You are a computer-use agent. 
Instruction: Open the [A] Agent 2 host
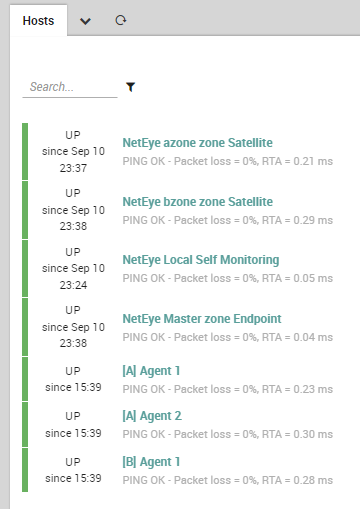click(152, 416)
